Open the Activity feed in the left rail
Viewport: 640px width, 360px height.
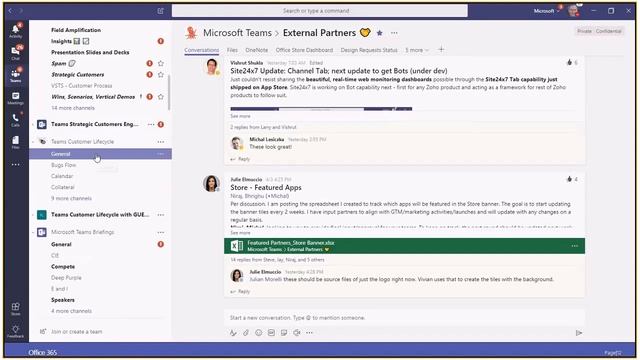16,31
